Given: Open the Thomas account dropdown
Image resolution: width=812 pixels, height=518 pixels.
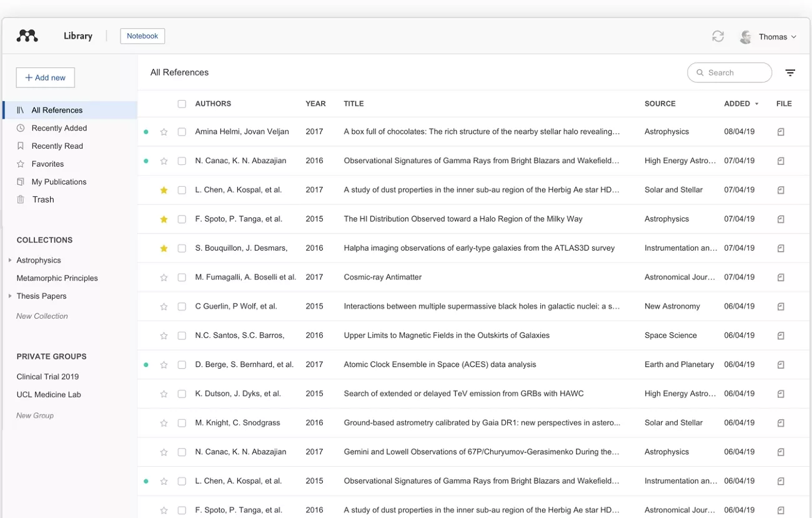Looking at the screenshot, I should pyautogui.click(x=775, y=36).
